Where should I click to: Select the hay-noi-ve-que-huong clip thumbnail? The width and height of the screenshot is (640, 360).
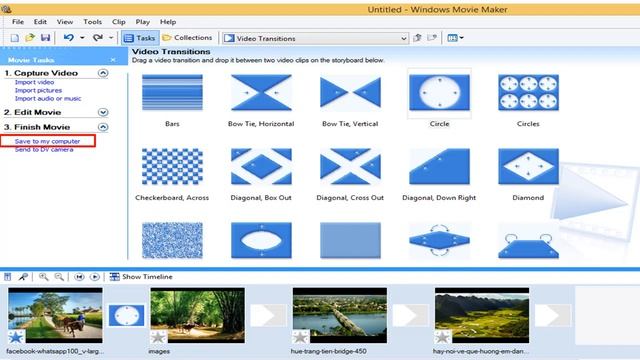(x=482, y=315)
